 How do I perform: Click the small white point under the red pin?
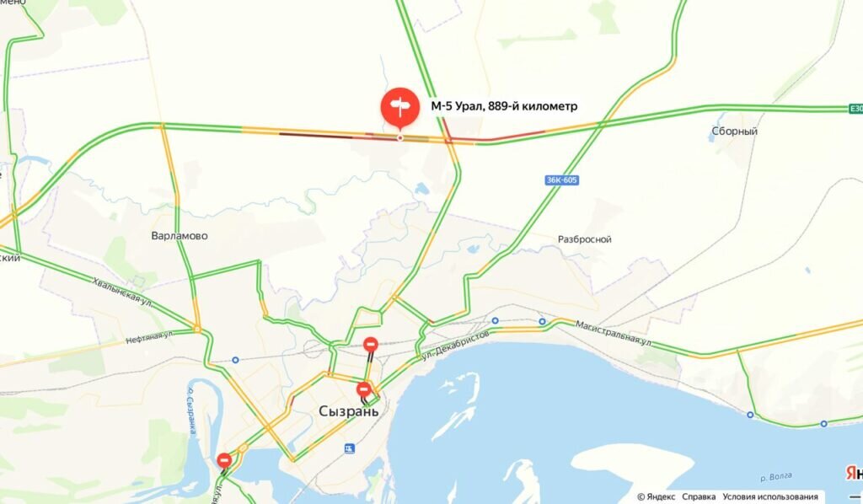(x=400, y=138)
